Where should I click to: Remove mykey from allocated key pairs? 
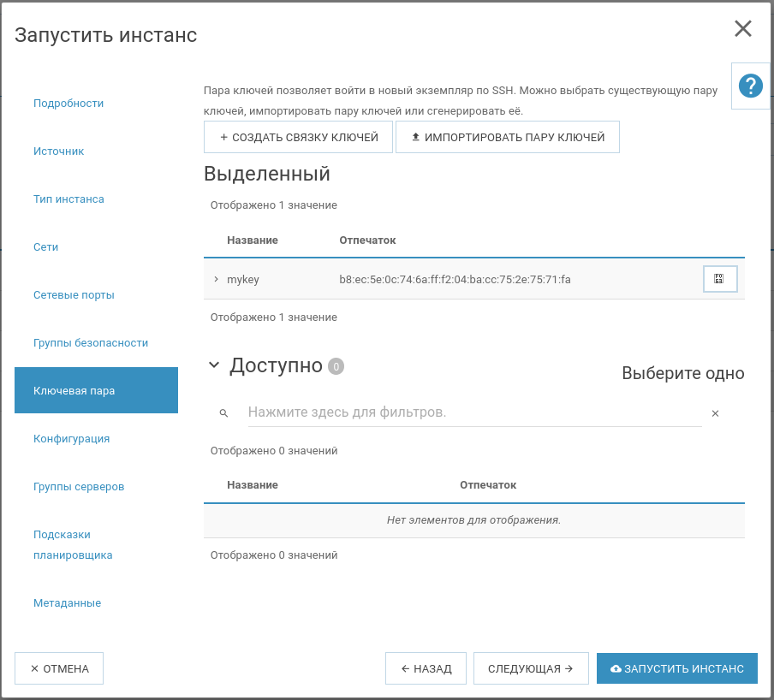pos(719,279)
